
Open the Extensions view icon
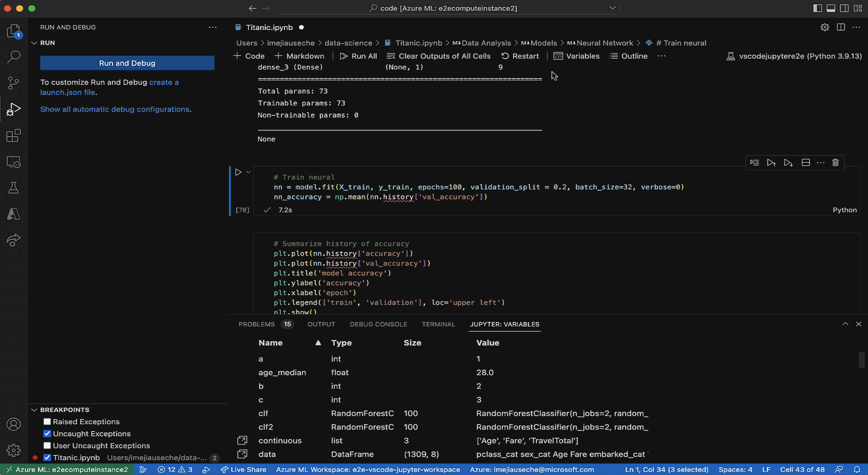pyautogui.click(x=14, y=136)
